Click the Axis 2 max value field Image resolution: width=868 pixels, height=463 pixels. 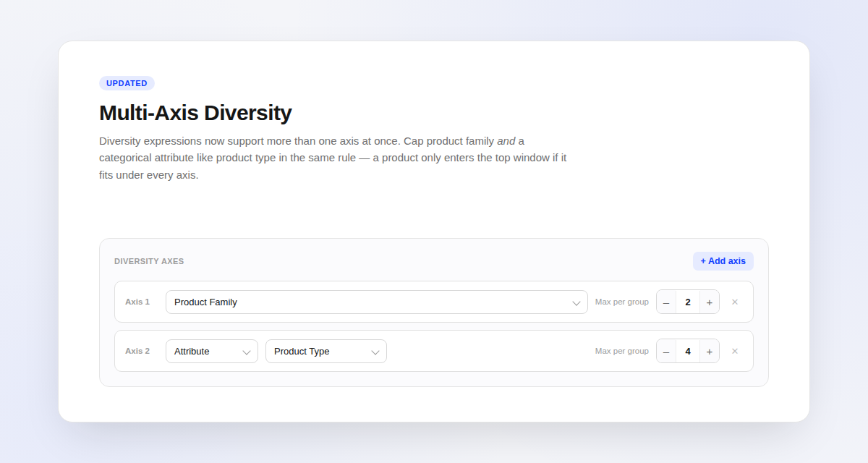coord(688,352)
